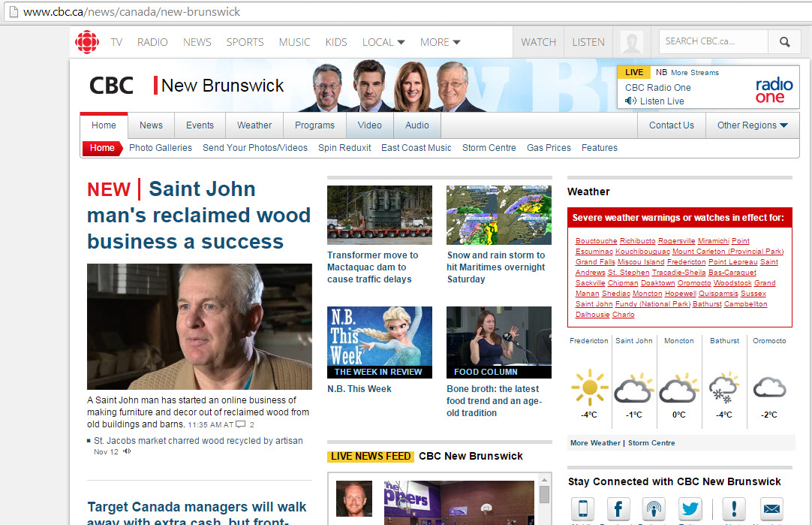Viewport: 812px width, 525px height.
Task: Open the snow and rain storm thumbnail
Action: (x=499, y=215)
